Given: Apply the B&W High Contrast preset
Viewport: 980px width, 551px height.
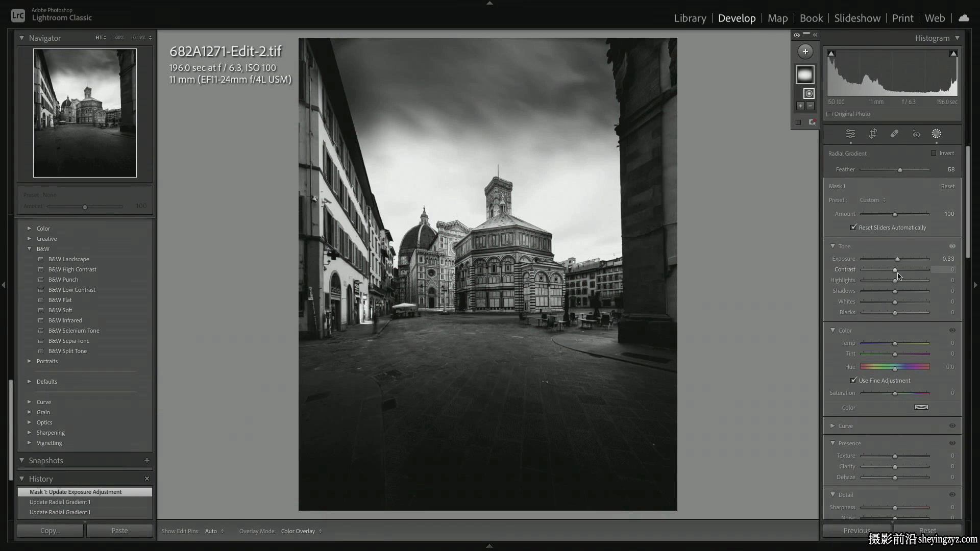Looking at the screenshot, I should (72, 269).
